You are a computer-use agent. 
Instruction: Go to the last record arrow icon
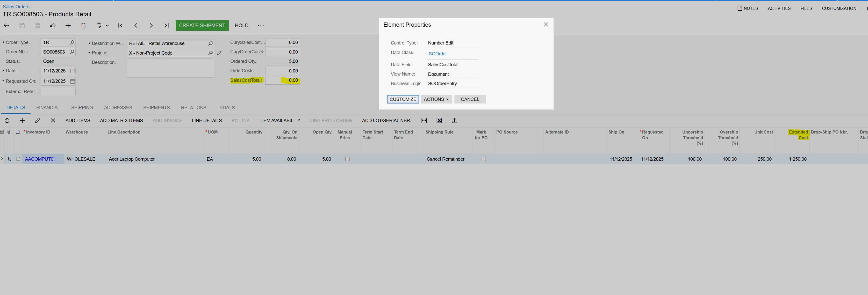coord(167,26)
